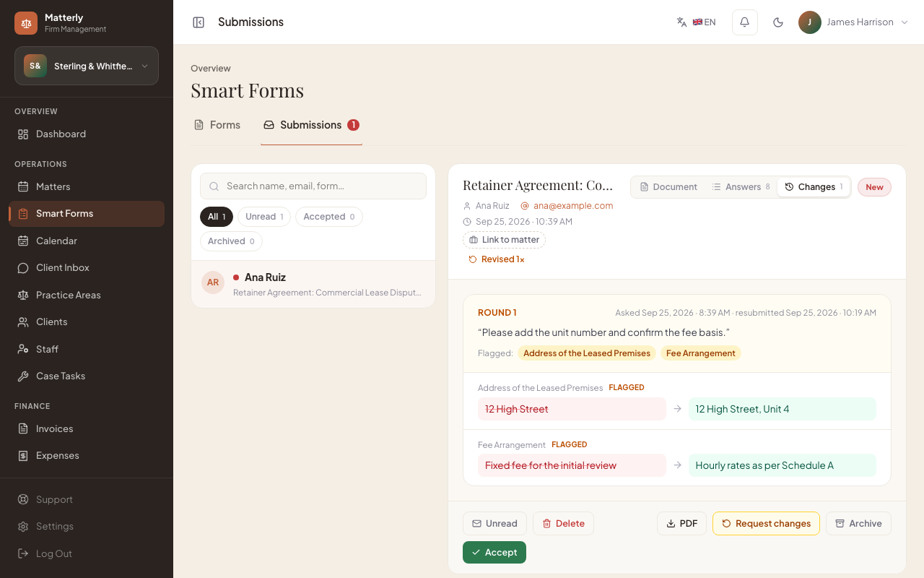Open the notifications bell
The image size is (924, 578).
tap(744, 22)
